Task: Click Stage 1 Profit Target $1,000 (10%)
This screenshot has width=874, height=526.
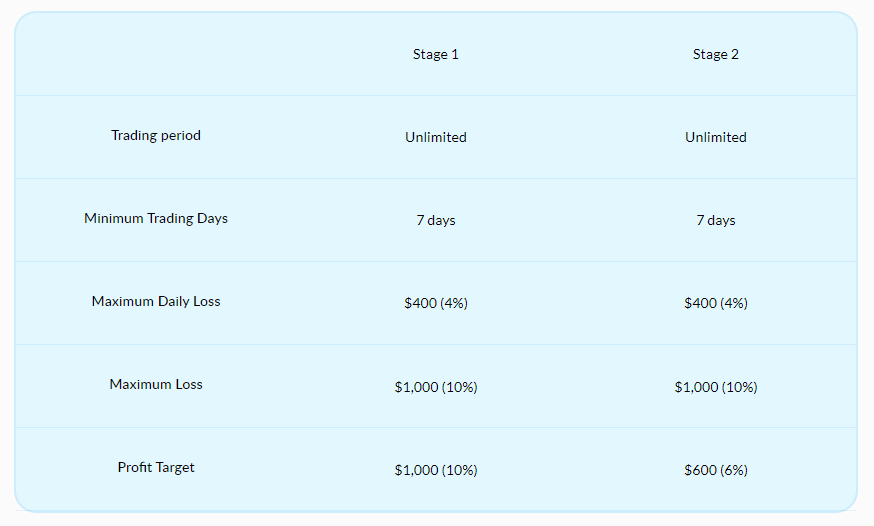Action: [x=436, y=470]
